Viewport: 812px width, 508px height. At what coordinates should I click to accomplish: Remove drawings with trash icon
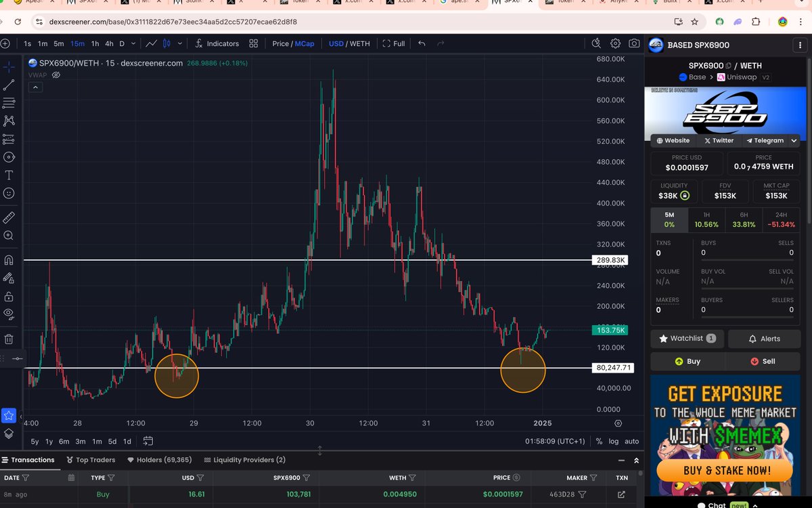coord(9,339)
